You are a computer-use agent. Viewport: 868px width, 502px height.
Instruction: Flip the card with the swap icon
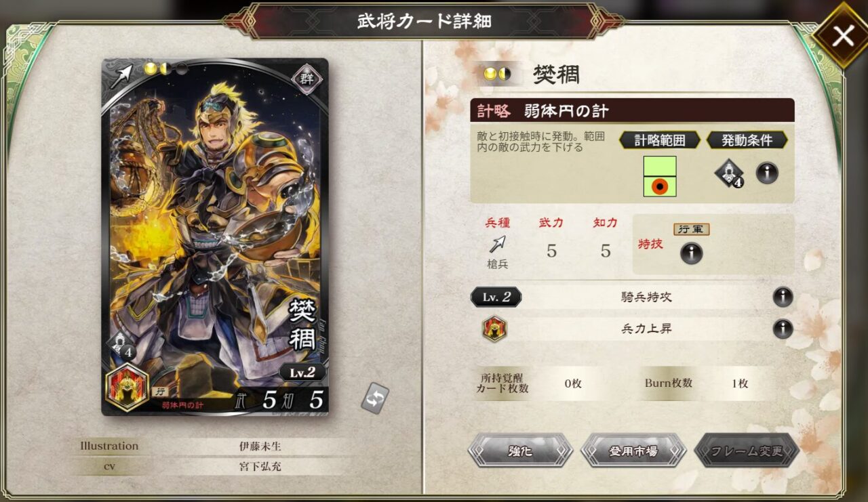(x=375, y=398)
